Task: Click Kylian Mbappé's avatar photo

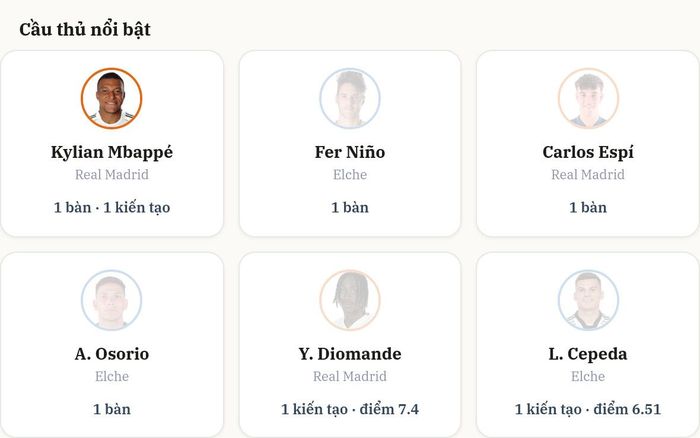Action: (x=112, y=98)
